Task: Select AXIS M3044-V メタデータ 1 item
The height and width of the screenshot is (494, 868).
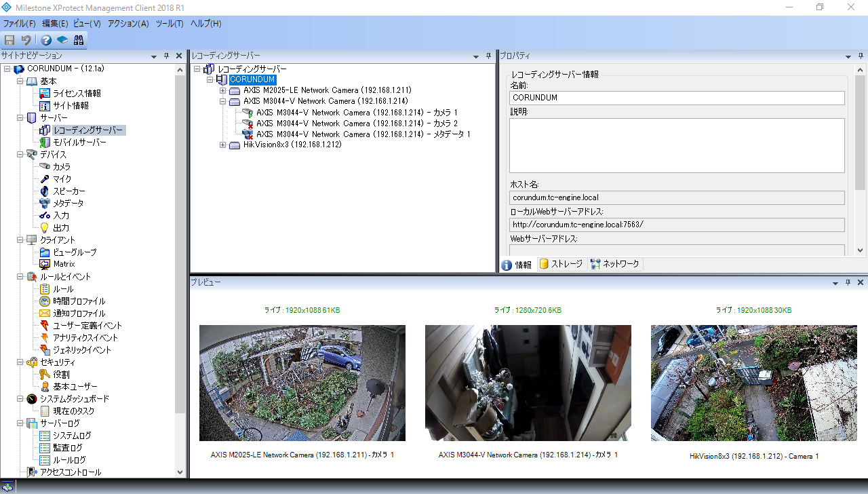Action: 363,134
